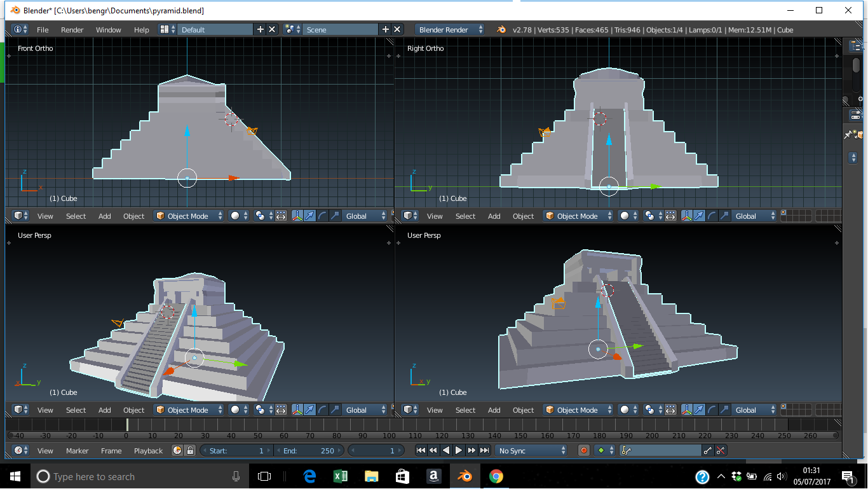868x489 pixels.
Task: Toggle timeline lock time range icon
Action: coord(189,451)
